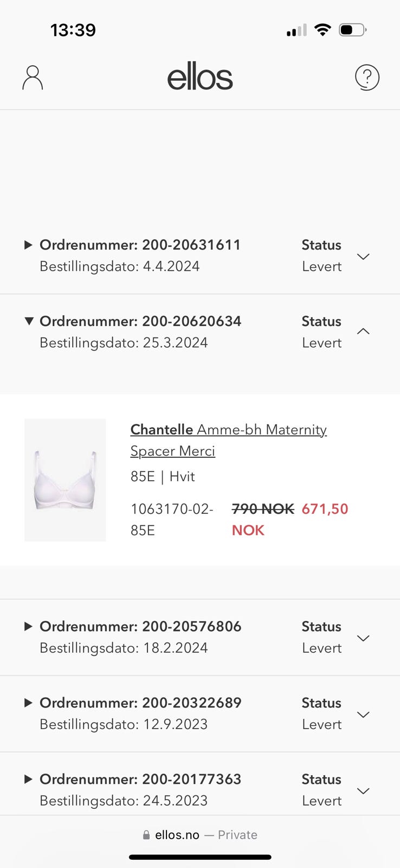Expand order 200-20322689 chevron
Screen dimensions: 400x868
pyautogui.click(x=364, y=714)
